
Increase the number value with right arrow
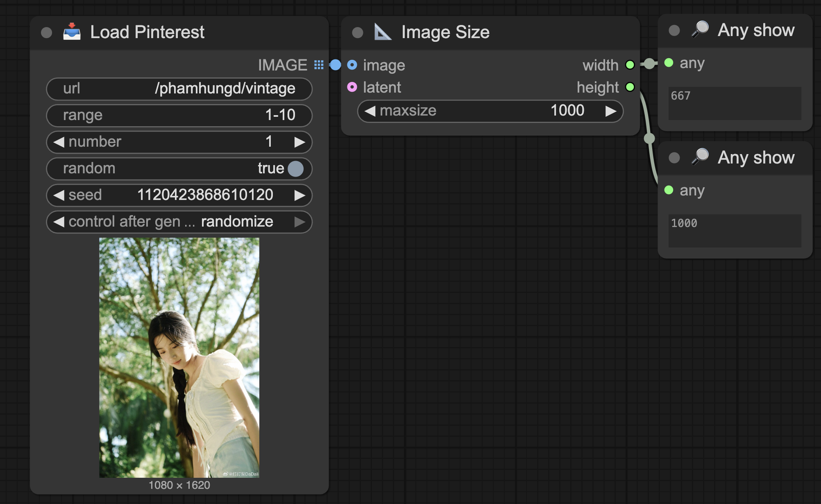click(x=299, y=142)
